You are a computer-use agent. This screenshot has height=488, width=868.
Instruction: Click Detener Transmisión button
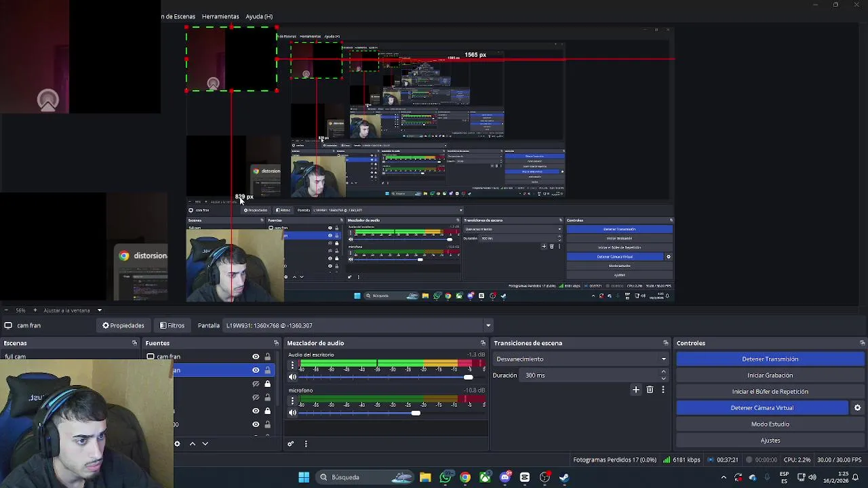tap(770, 359)
